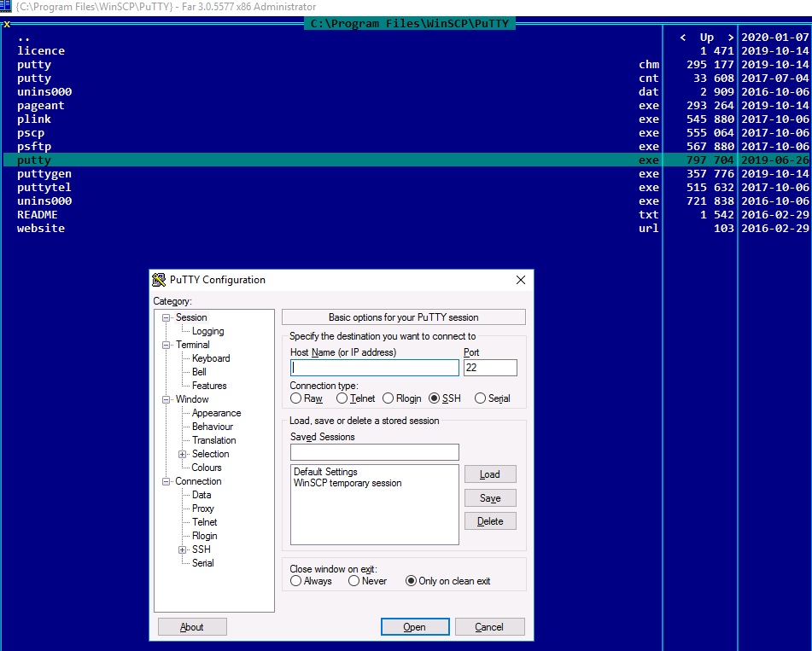Open the Bell category
This screenshot has width=812, height=651.
point(199,372)
